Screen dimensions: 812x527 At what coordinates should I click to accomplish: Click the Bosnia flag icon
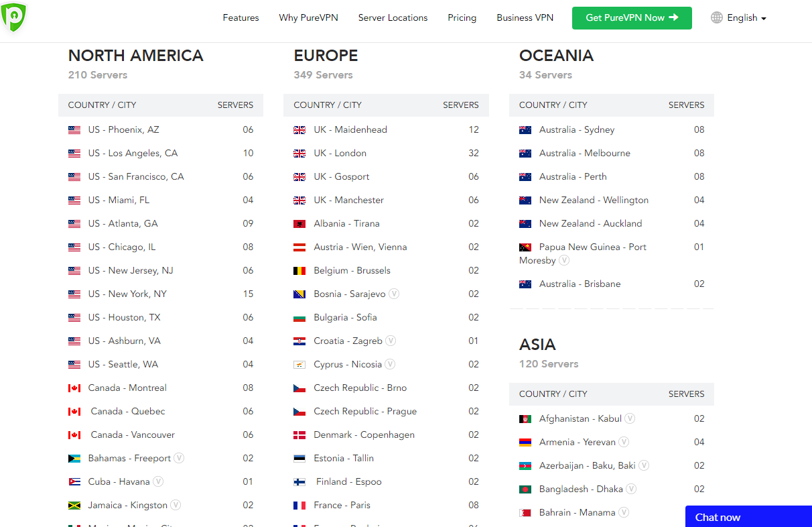[299, 294]
